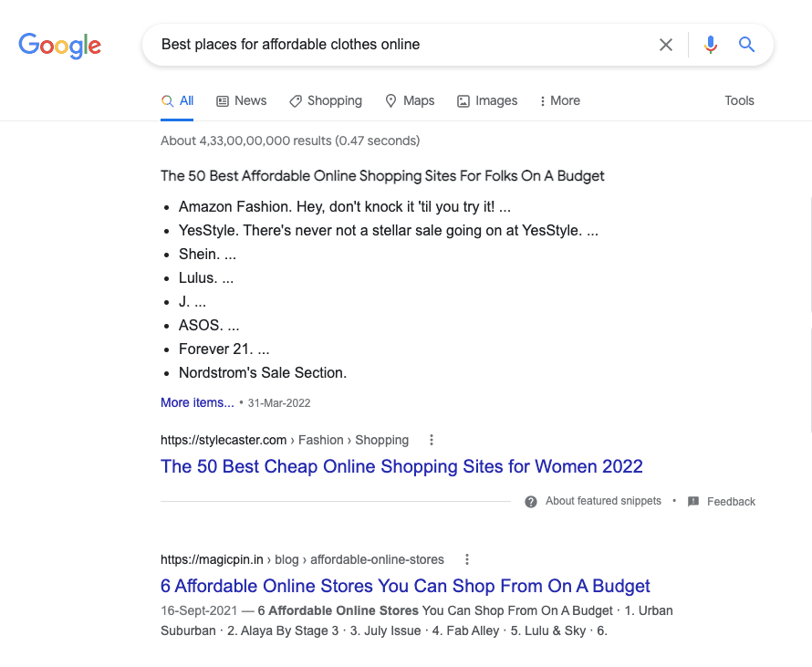Image resolution: width=812 pixels, height=667 pixels.
Task: Open the 6 Affordable Online Stores article
Action: click(405, 586)
